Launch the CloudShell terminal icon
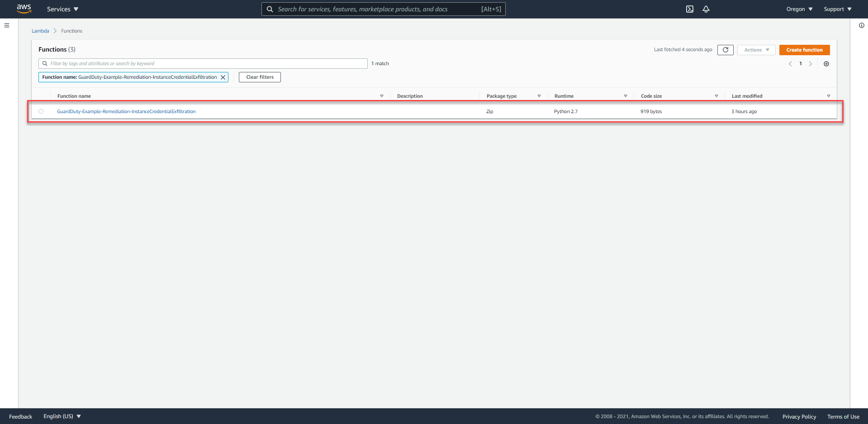The width and height of the screenshot is (868, 424). 690,9
